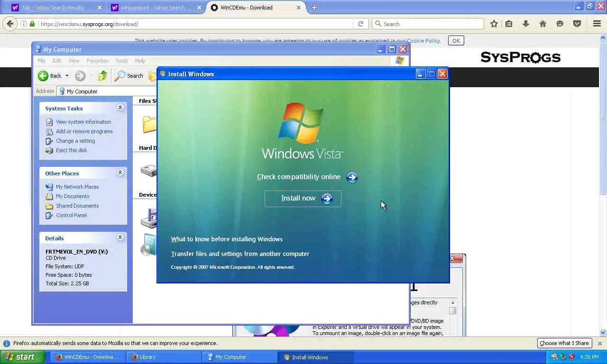
Task: Click the Firefox Search box
Action: 428,24
